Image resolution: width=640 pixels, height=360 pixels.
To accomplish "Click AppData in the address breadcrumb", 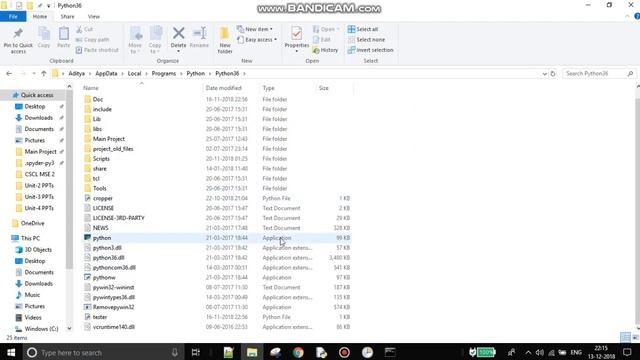I will tap(106, 73).
